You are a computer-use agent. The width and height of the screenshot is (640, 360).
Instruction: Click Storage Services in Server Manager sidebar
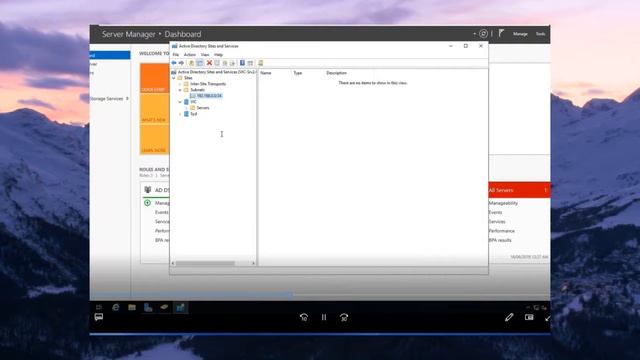point(107,99)
